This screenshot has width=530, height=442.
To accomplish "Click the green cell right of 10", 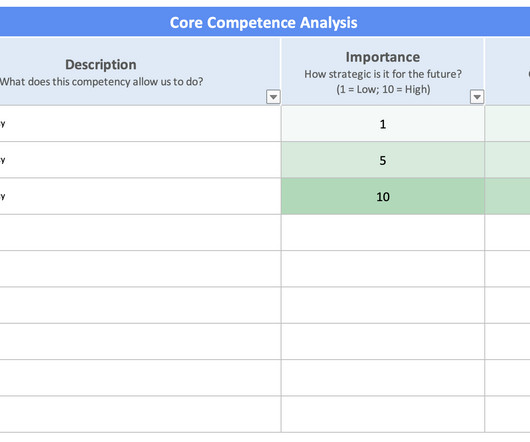I will [508, 196].
